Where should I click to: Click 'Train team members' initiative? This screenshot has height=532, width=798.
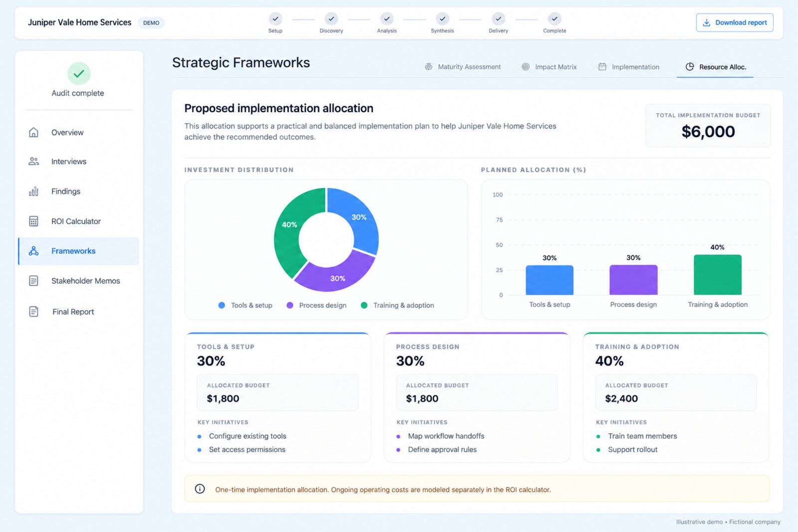coord(642,436)
